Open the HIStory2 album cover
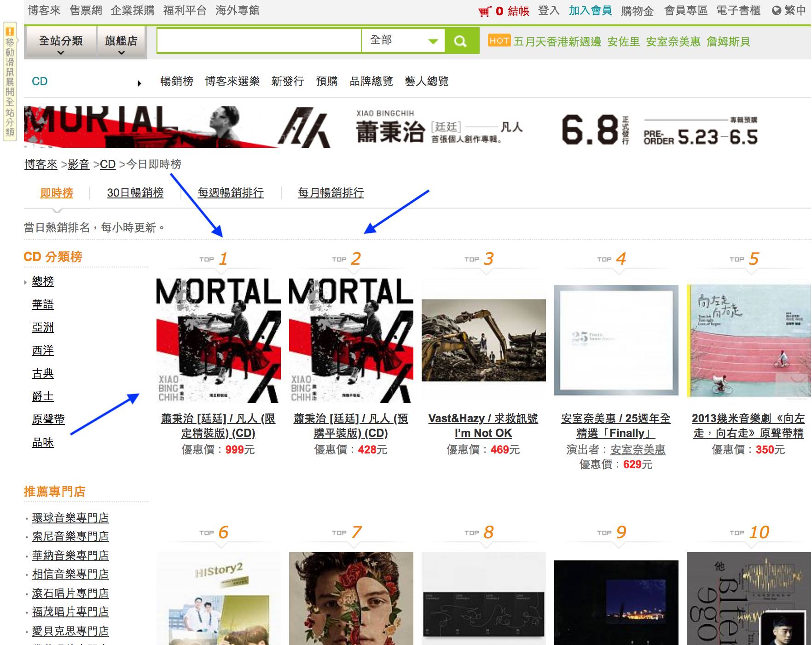Screen dimensions: 812x645 tap(219, 599)
